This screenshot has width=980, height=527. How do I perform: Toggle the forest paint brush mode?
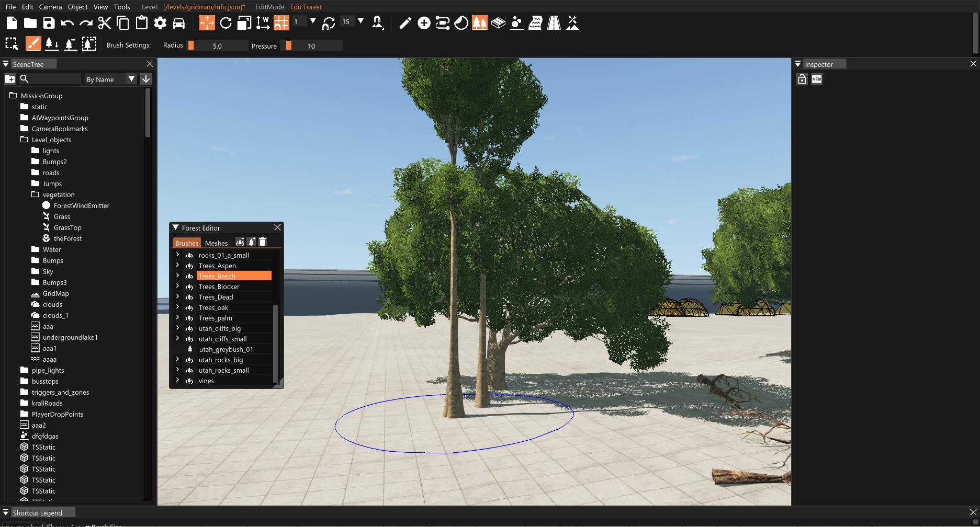coord(33,44)
